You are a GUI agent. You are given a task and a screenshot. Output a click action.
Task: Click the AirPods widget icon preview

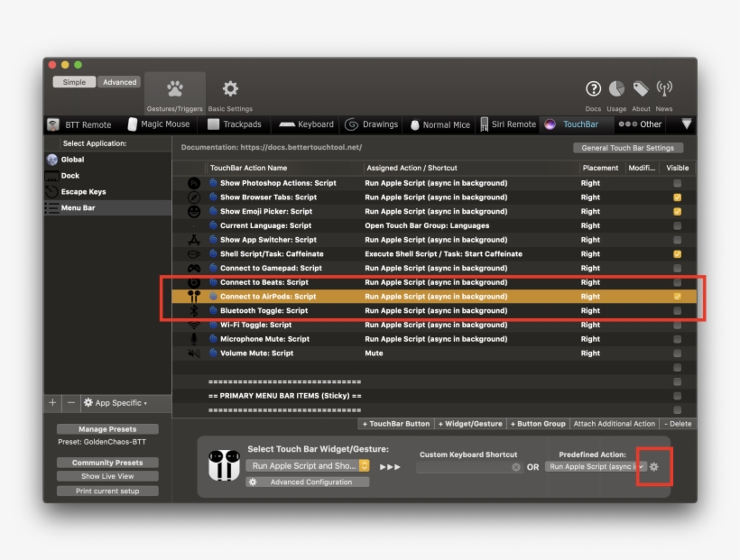(224, 464)
